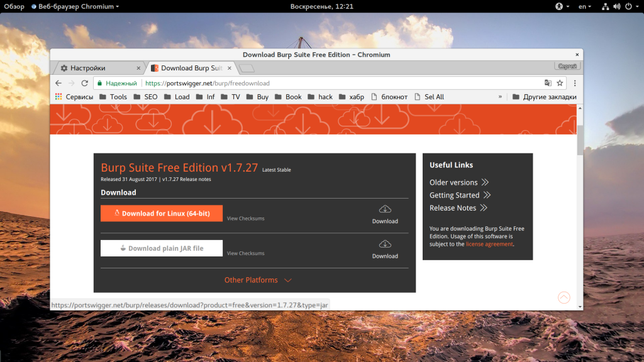Show hidden bookmarks with » chevron

point(500,97)
